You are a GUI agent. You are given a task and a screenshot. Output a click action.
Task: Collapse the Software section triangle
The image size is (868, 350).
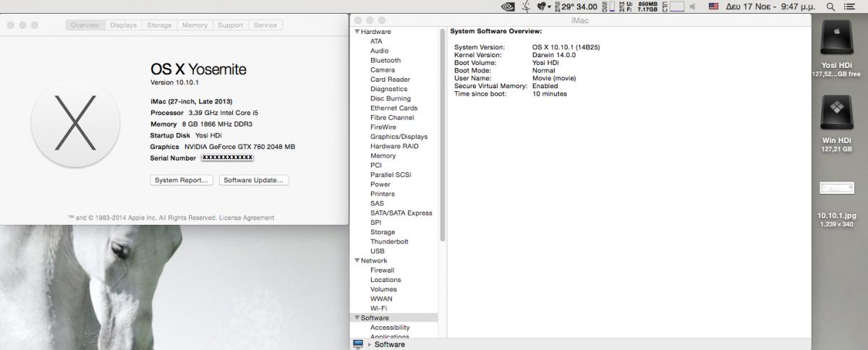click(357, 317)
